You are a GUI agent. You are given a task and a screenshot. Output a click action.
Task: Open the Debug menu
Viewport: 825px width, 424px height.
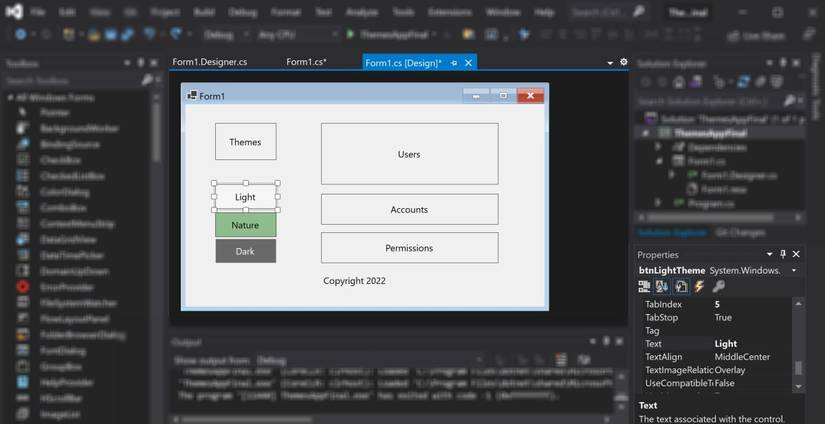pos(243,12)
